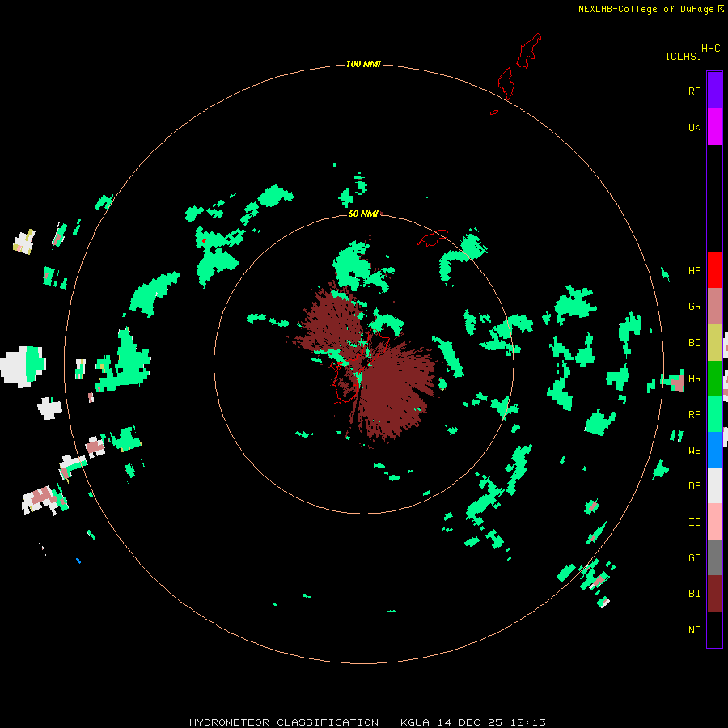Click the WS legend label
Viewport: 728px width, 728px height.
pos(694,451)
